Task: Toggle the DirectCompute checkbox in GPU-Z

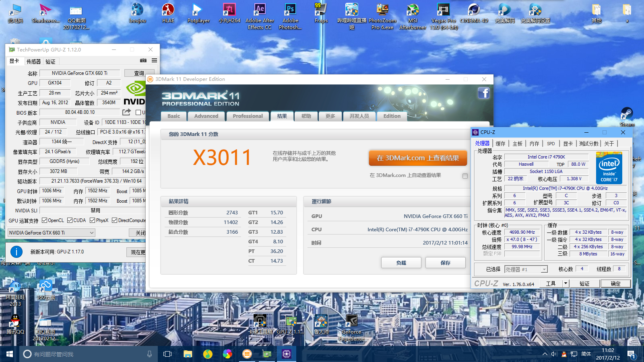Action: tap(115, 220)
